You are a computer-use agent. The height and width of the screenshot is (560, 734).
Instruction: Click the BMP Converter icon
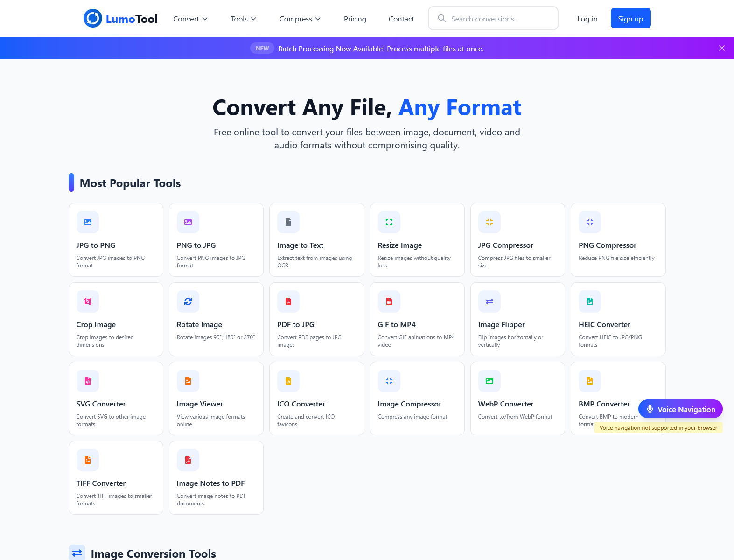(590, 381)
